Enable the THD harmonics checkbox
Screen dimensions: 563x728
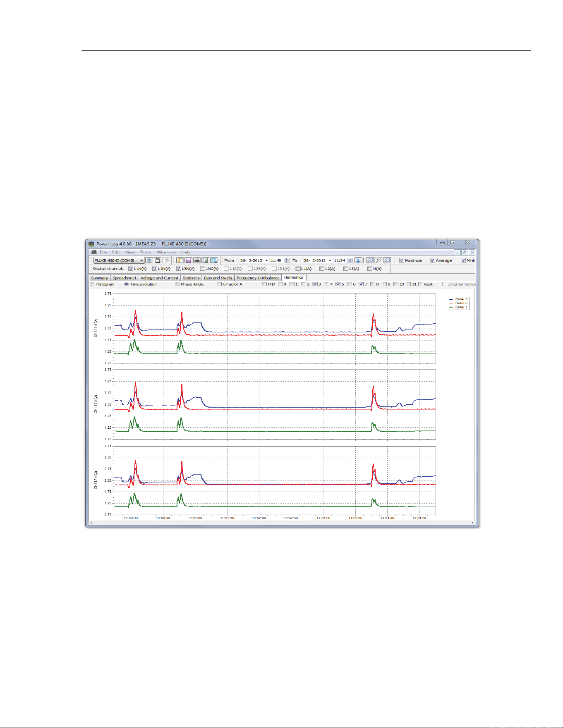coord(264,284)
